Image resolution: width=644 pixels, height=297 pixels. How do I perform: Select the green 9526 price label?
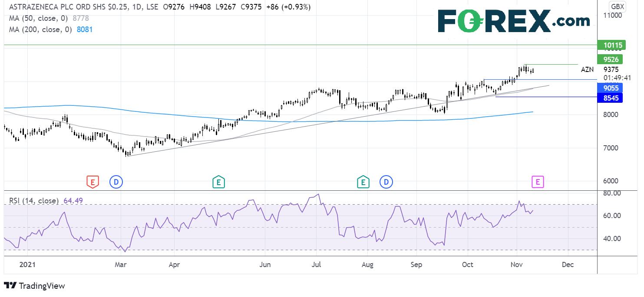pyautogui.click(x=610, y=59)
